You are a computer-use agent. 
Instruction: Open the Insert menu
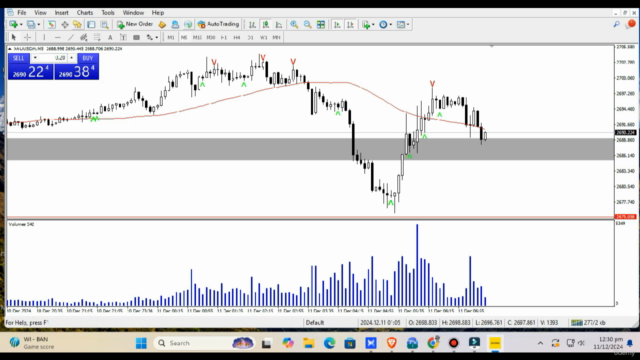(62, 13)
